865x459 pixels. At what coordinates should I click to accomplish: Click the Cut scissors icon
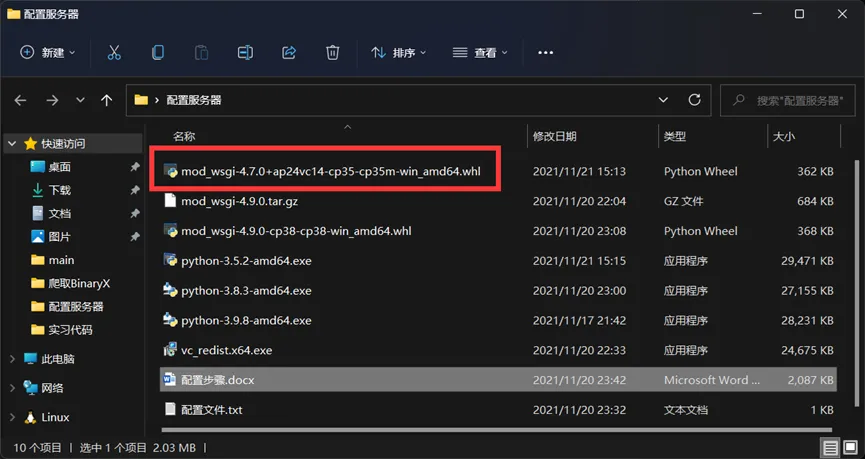coord(114,52)
